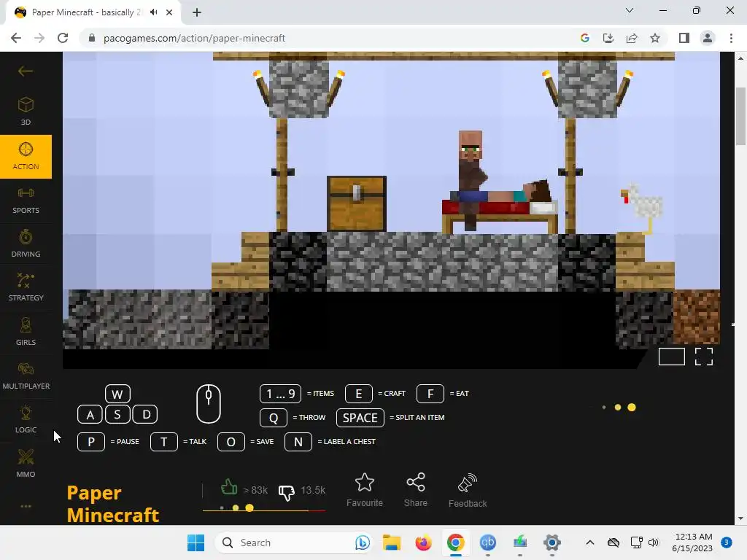
Task: Click the address bar URL
Action: [x=194, y=38]
